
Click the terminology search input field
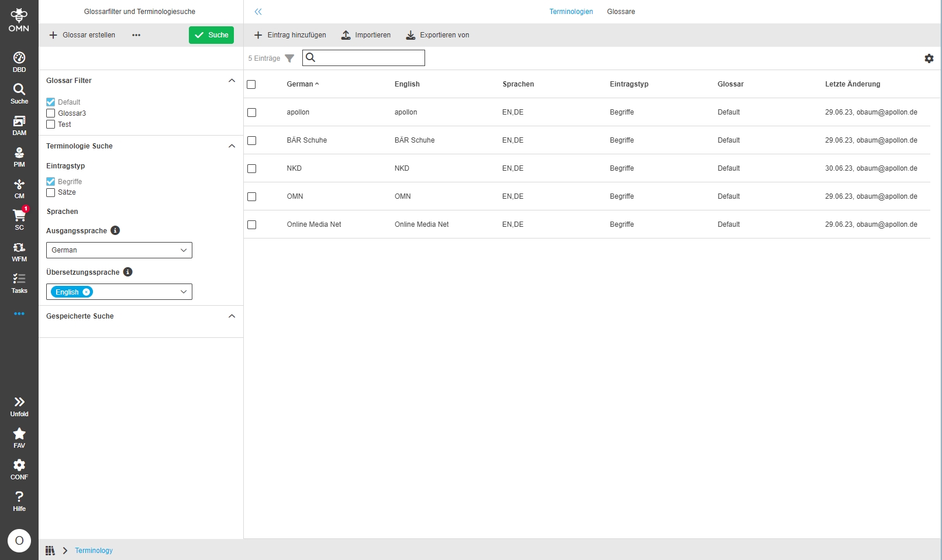click(x=370, y=58)
